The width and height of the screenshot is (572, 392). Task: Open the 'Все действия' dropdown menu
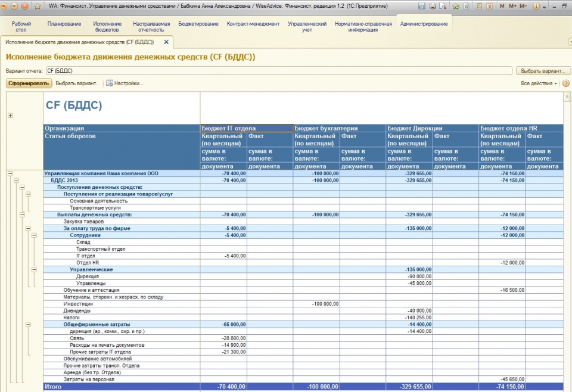point(539,83)
